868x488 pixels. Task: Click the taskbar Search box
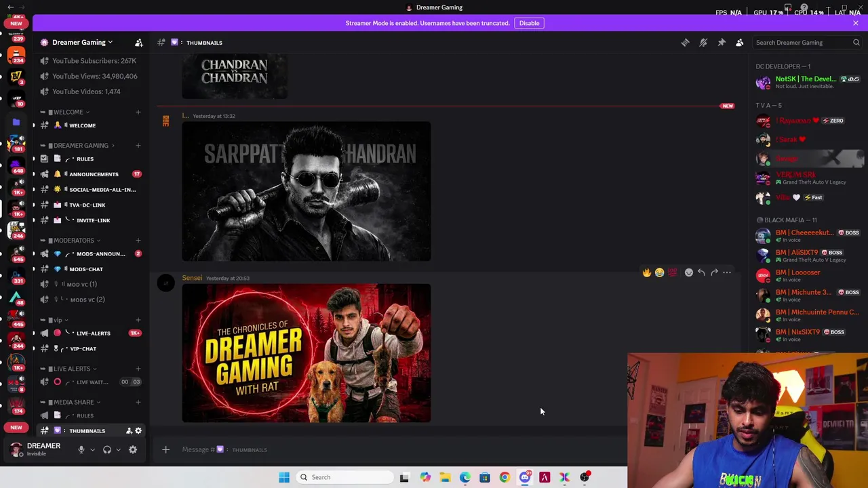[344, 477]
